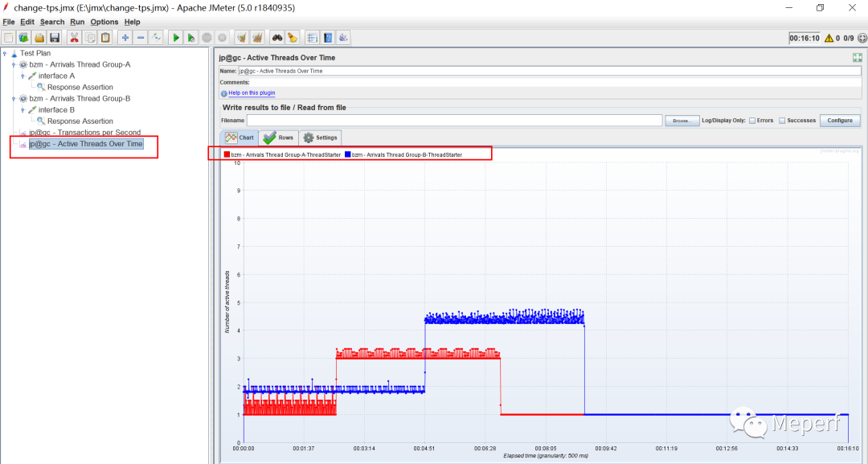Toggle the Successes checkbox
The width and height of the screenshot is (868, 464).
[782, 121]
